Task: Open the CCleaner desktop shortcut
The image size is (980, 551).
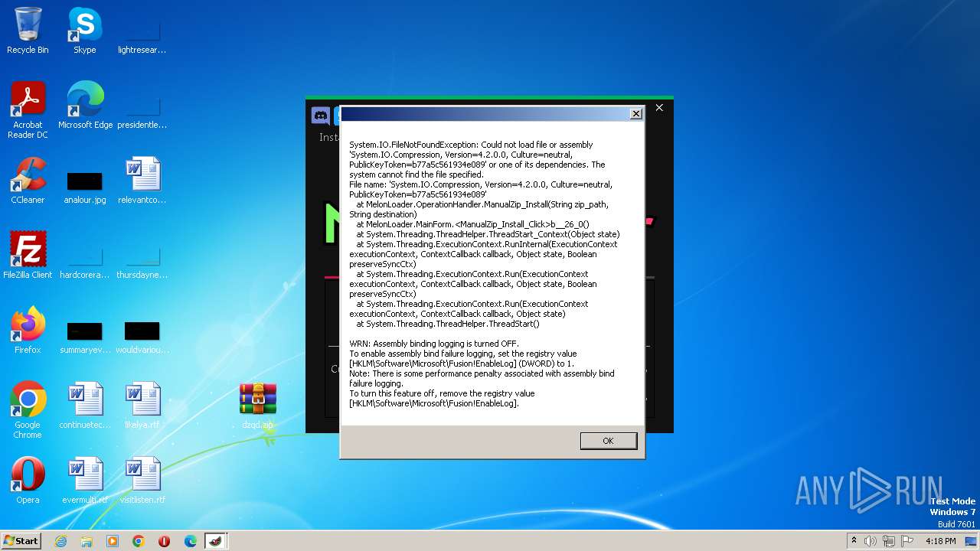Action: (28, 181)
